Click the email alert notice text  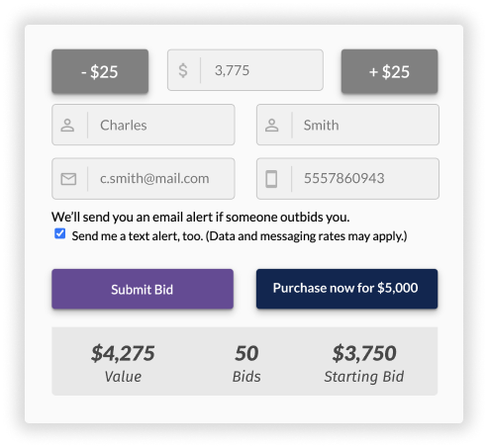pyautogui.click(x=201, y=218)
